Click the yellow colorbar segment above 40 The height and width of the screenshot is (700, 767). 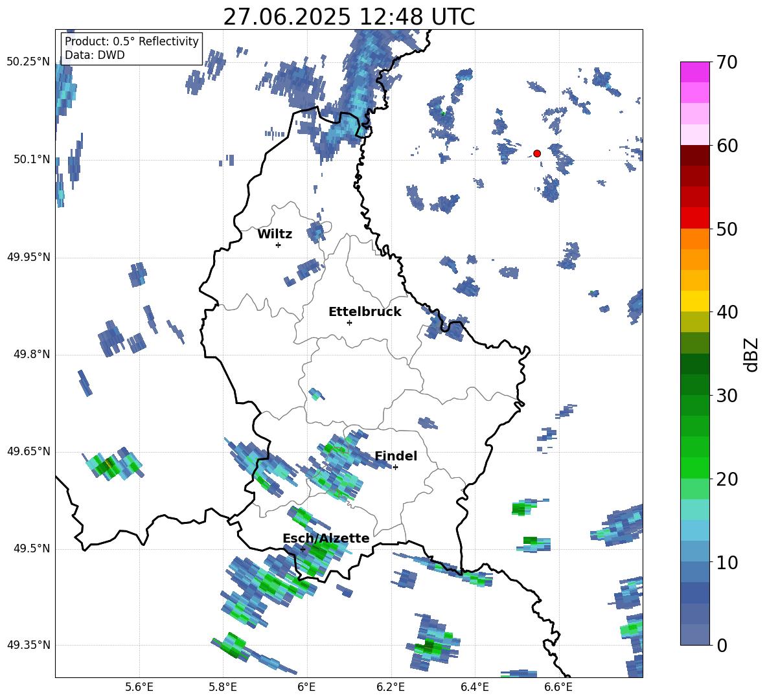(x=694, y=301)
